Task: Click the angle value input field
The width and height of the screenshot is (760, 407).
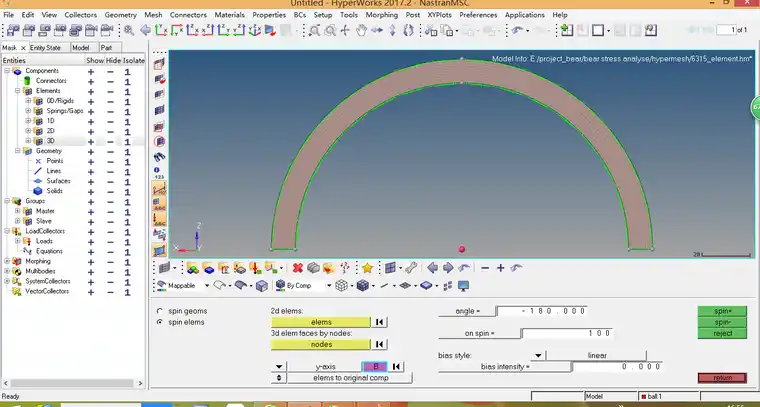Action: click(542, 311)
